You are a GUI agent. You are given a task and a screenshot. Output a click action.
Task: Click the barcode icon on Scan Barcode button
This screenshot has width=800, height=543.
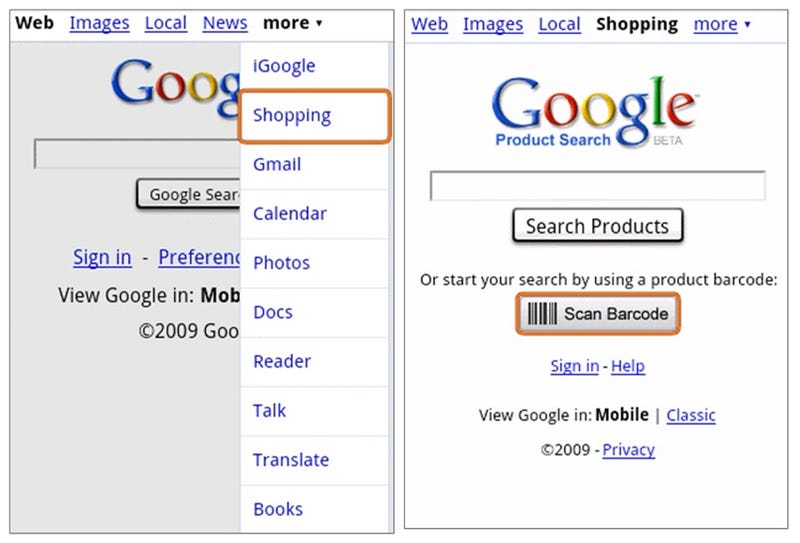coord(542,313)
